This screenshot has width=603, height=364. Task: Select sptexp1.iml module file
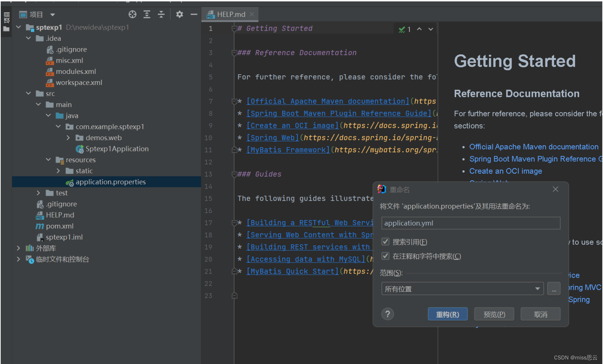(64, 237)
